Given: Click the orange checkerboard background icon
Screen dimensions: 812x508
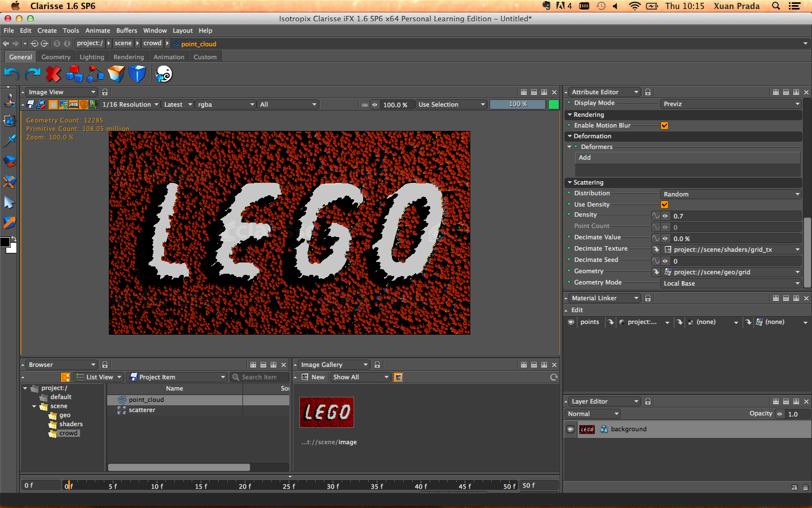Looking at the screenshot, I should (53, 104).
